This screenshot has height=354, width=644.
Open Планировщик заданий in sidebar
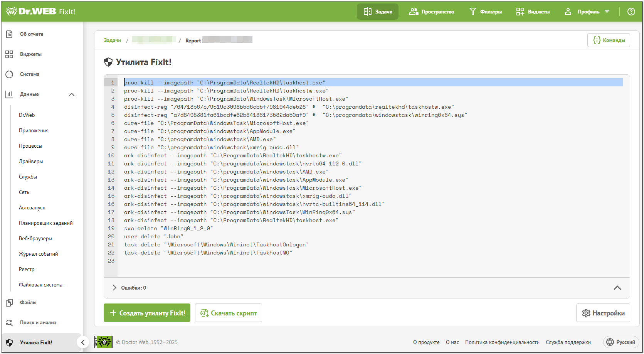(46, 223)
